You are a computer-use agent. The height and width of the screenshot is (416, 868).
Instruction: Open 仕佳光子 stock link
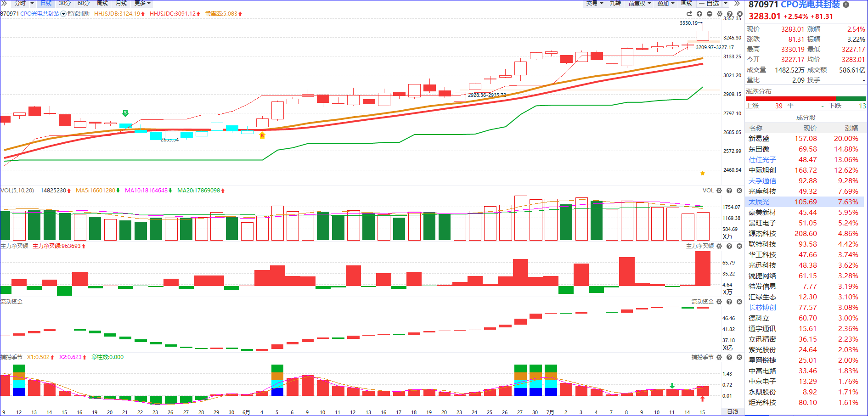[762, 160]
